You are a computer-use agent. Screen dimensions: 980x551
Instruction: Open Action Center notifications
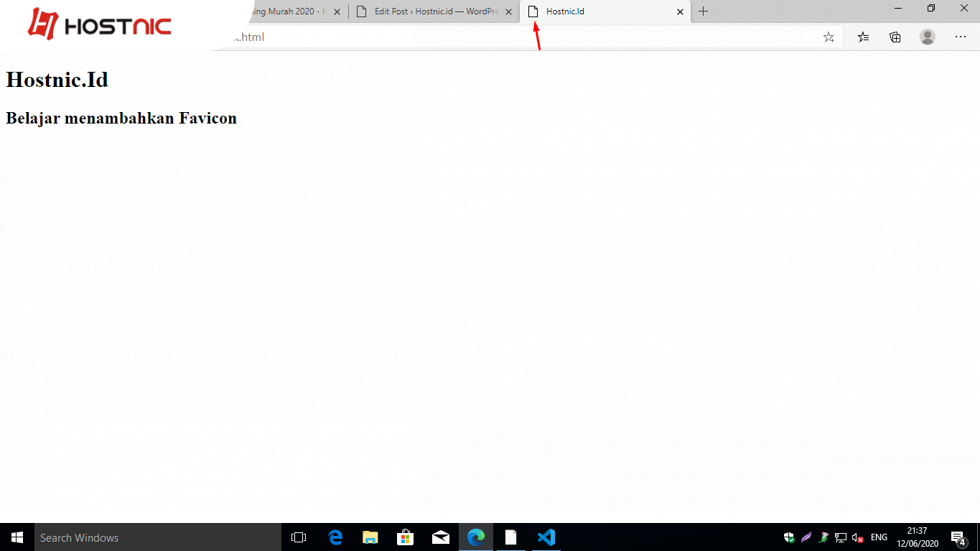point(958,537)
